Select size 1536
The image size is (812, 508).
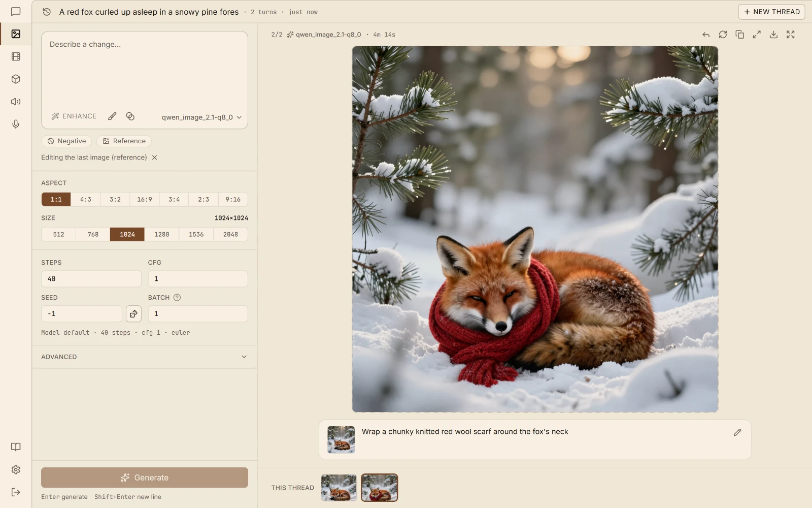click(x=196, y=235)
